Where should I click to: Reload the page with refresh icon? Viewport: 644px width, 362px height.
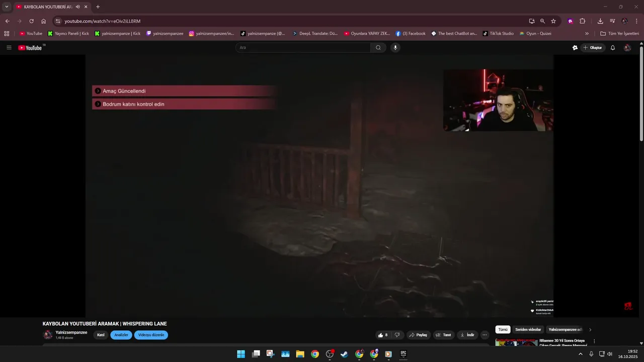(31, 21)
